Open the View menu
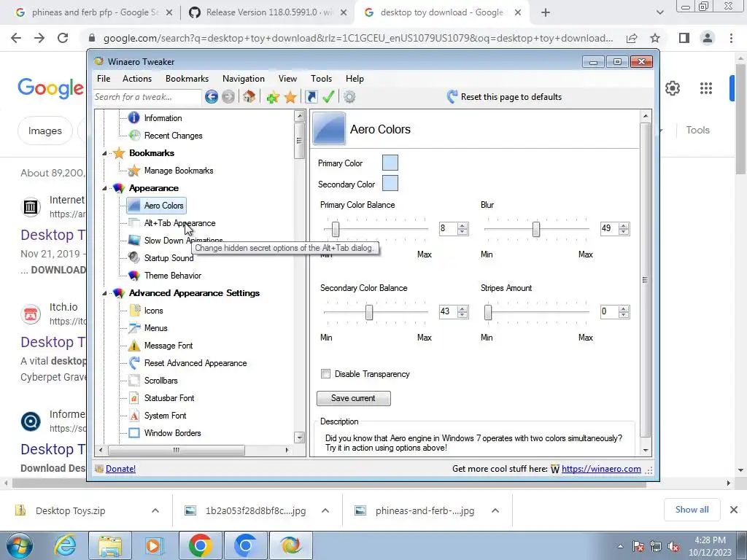Image resolution: width=747 pixels, height=560 pixels. click(287, 79)
